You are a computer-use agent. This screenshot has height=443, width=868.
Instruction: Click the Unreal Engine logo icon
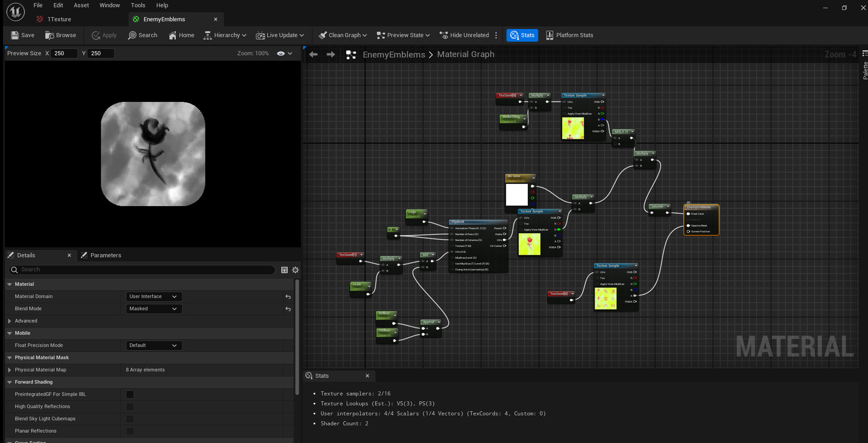tap(15, 11)
